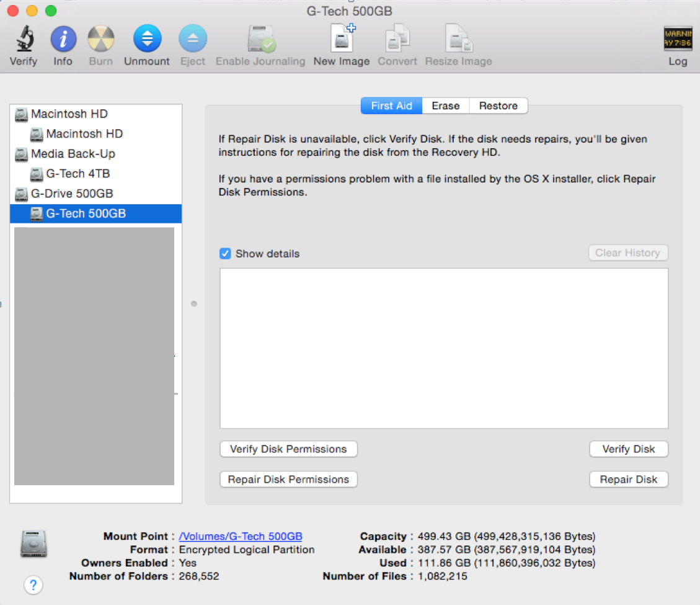700x605 pixels.
Task: Uncheck the Show details checkbox
Action: coord(226,254)
